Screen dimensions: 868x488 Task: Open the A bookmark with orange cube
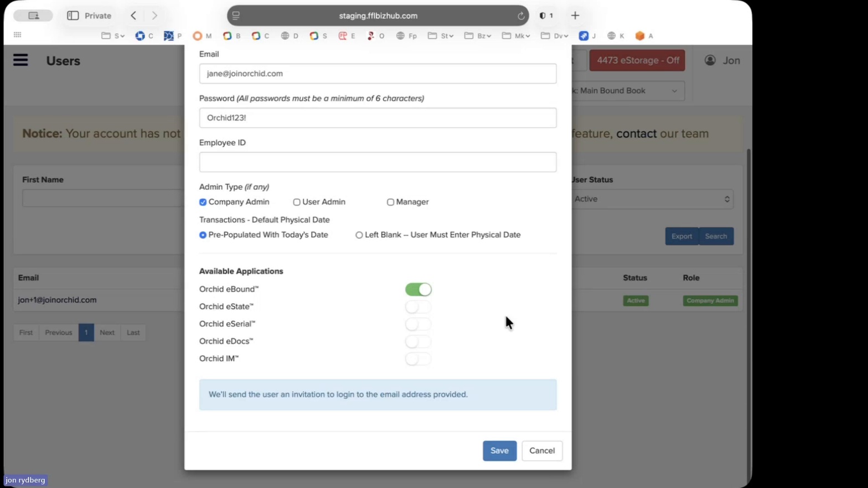point(644,36)
